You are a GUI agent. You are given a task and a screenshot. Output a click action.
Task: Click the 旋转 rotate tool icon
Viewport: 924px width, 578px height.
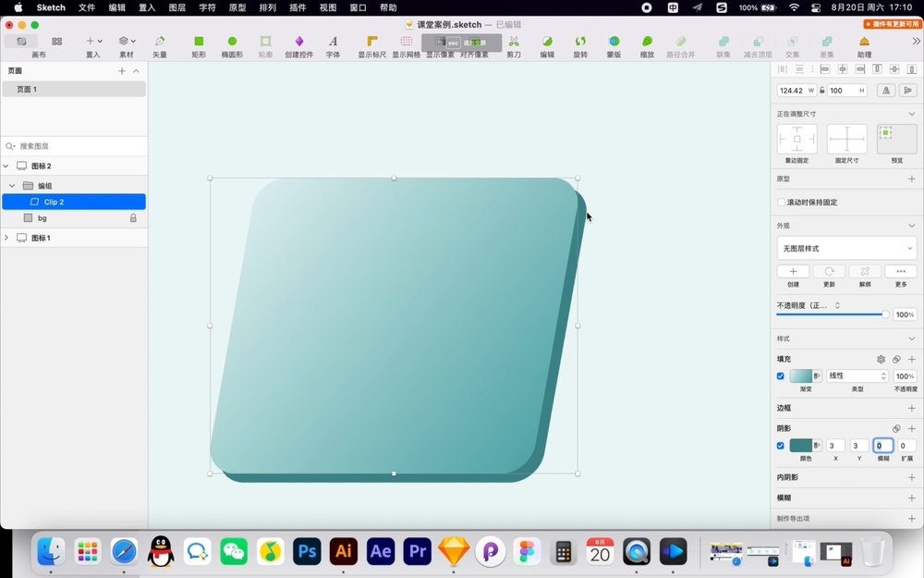580,42
